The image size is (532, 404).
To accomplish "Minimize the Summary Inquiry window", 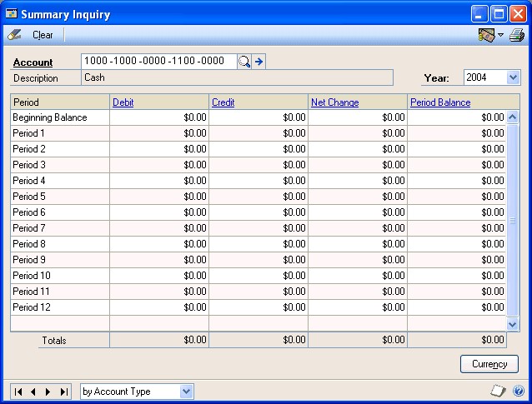I will [x=479, y=14].
